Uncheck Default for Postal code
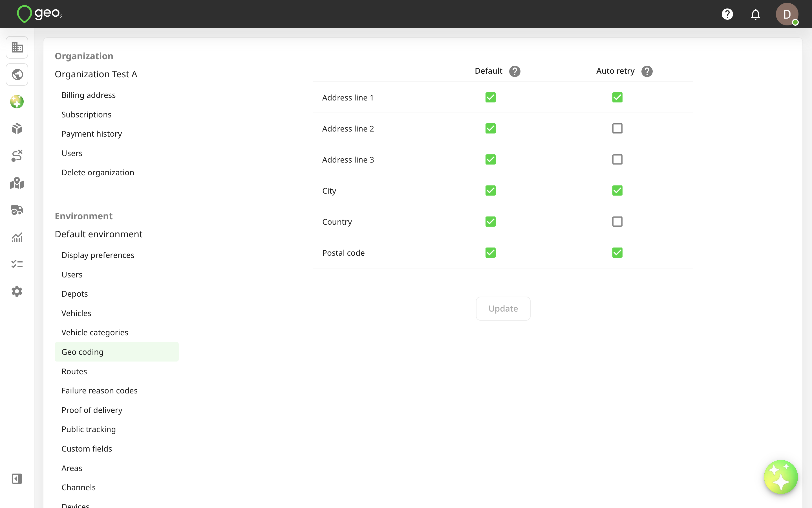Screen dimensions: 812x508 tap(491, 253)
